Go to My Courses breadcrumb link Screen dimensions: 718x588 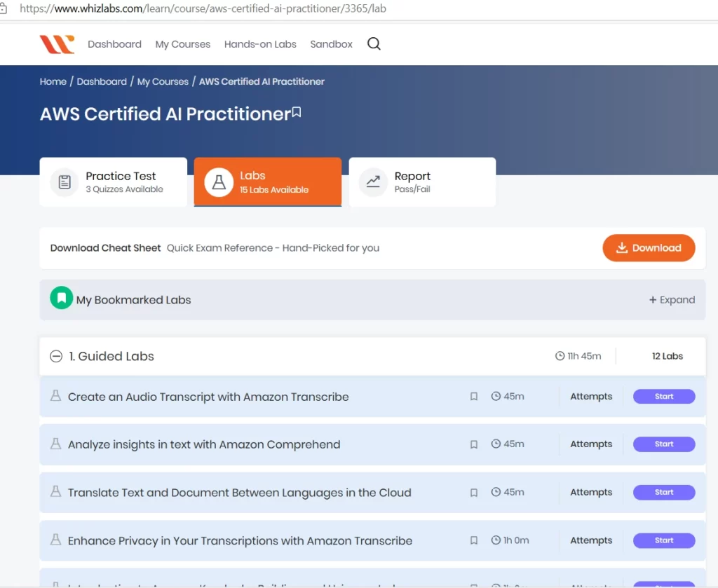(163, 81)
